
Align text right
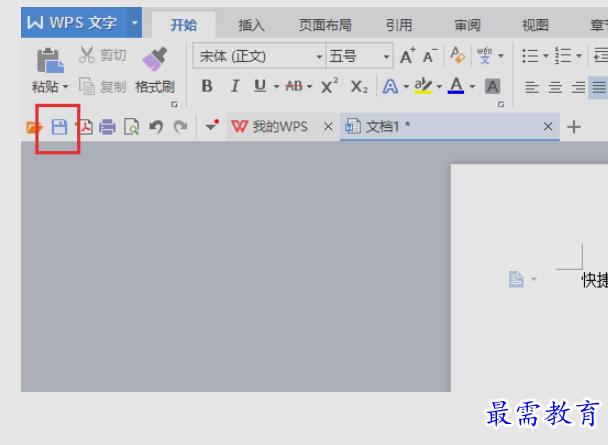pyautogui.click(x=578, y=87)
